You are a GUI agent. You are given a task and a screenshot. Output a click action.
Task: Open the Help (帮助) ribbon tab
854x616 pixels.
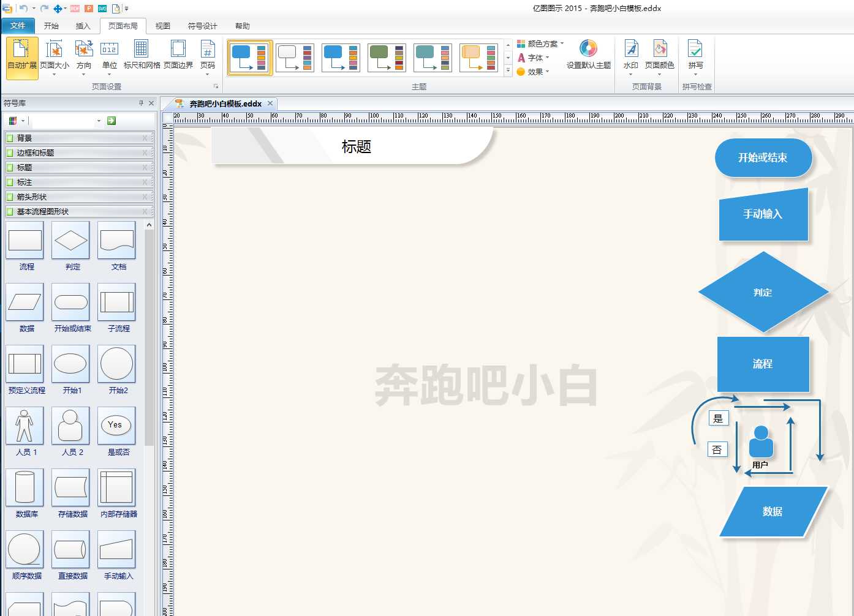point(243,26)
